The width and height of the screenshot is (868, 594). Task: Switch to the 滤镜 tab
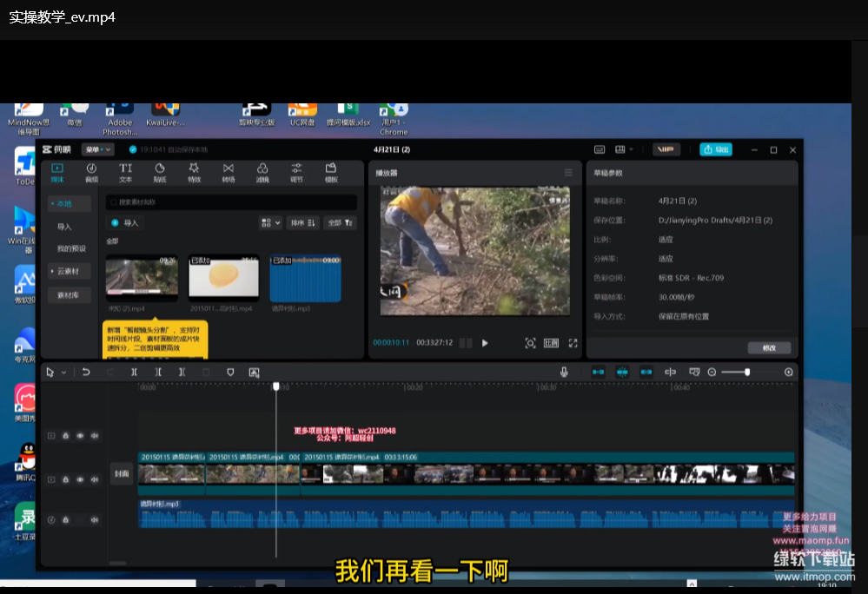click(262, 173)
